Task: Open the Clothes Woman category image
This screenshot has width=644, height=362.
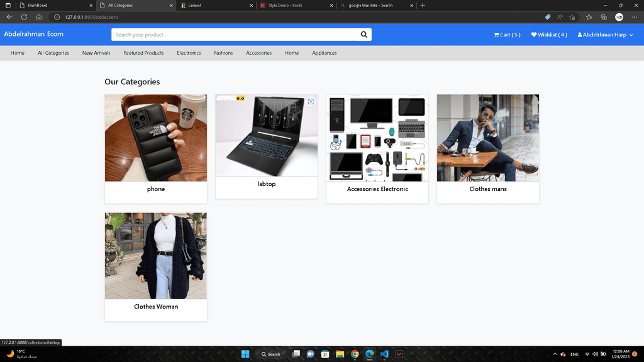Action: click(x=156, y=256)
